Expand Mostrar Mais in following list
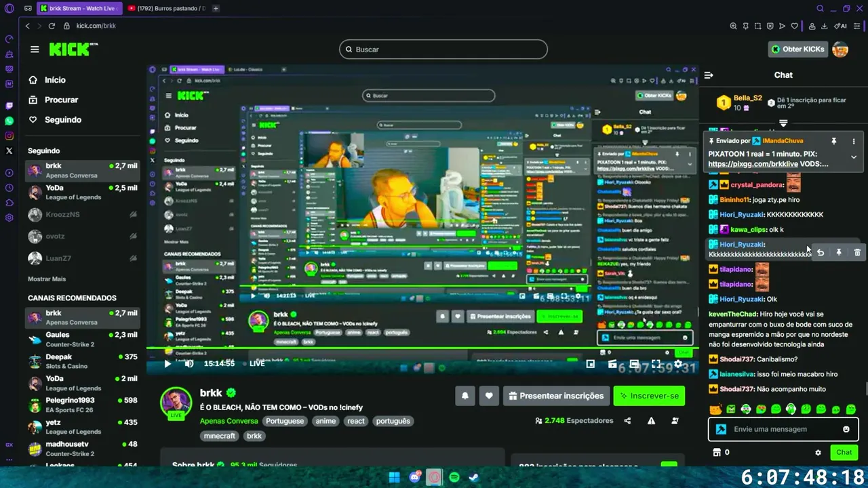The width and height of the screenshot is (868, 488). tap(47, 279)
